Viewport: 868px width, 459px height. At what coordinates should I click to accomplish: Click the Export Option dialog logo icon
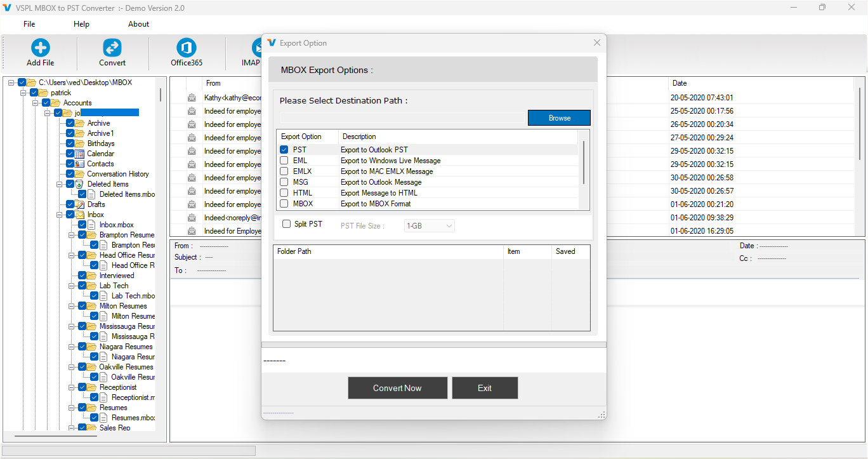click(x=272, y=43)
